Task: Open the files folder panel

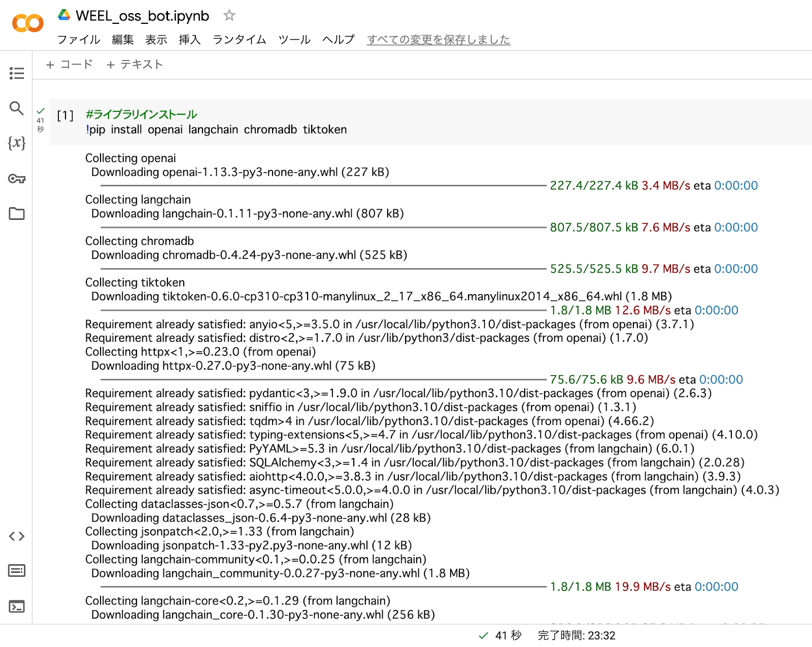Action: (17, 214)
